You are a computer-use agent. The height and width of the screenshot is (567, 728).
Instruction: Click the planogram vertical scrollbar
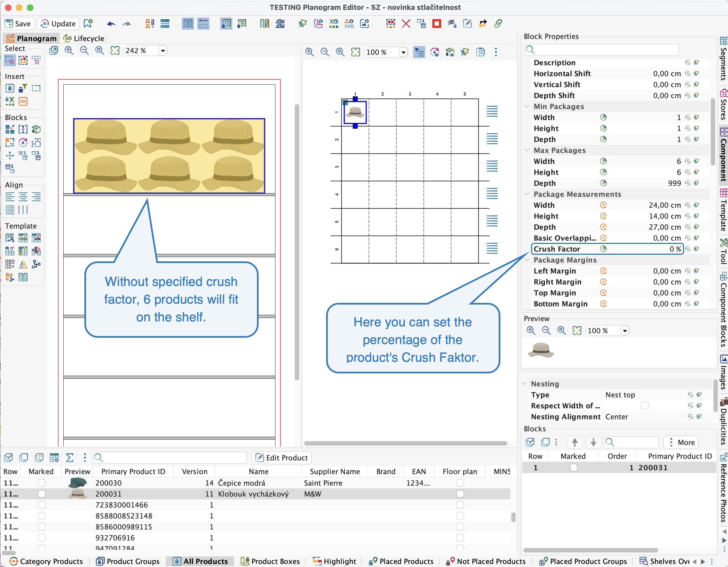(297, 242)
